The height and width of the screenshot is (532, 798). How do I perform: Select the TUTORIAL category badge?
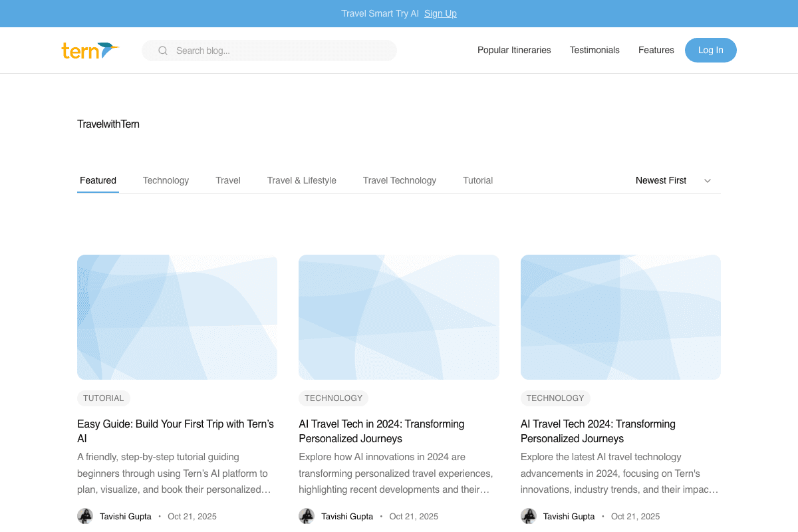(104, 398)
